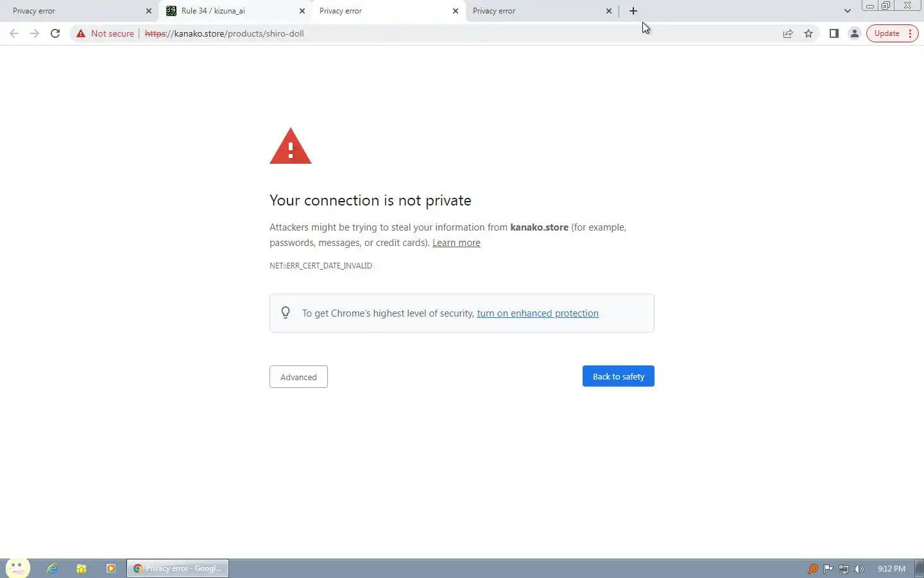Open the profile avatar menu
Screen dimensions: 924x578
point(855,33)
